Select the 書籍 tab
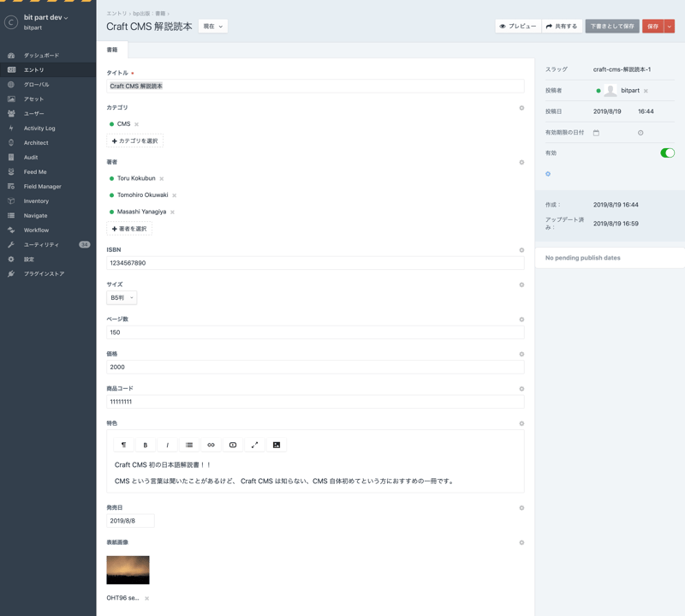The height and width of the screenshot is (616, 685). point(112,50)
